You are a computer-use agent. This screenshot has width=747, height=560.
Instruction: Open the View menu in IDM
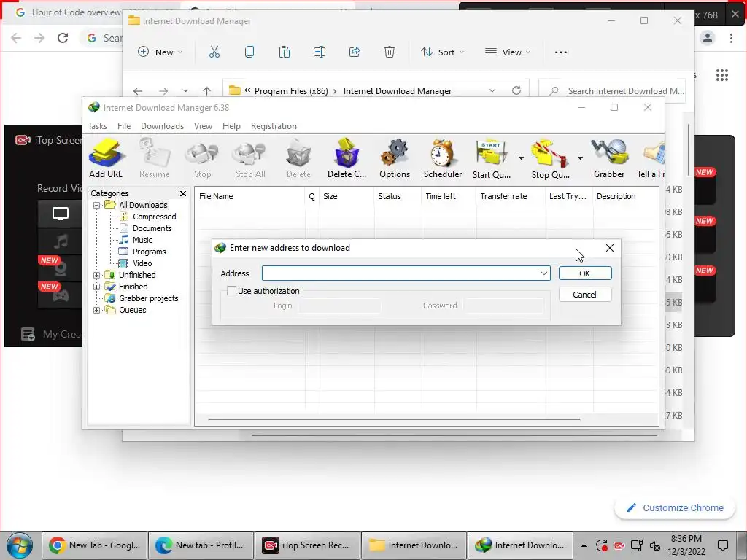(203, 126)
